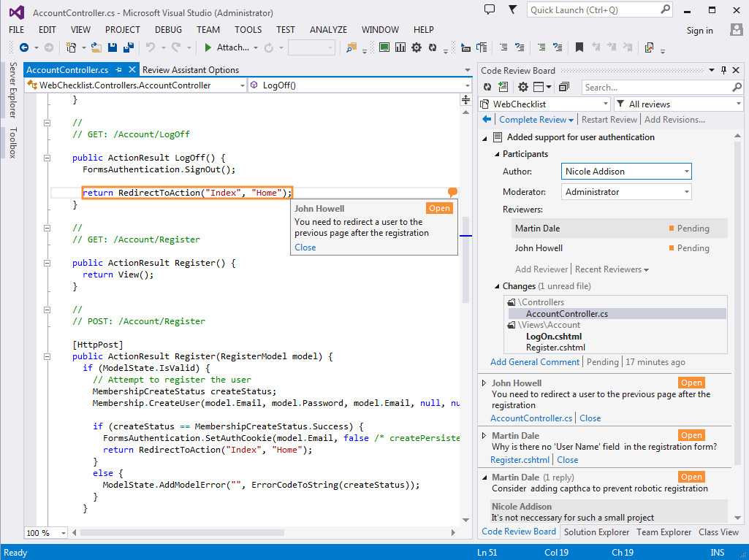Start debugging with the green Attach arrow
This screenshot has width=749, height=560.
coord(208,47)
